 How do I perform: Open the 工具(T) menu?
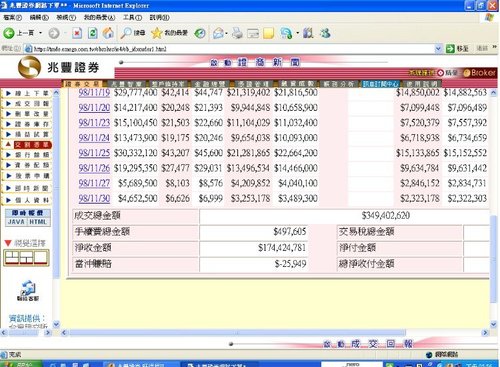coord(132,17)
